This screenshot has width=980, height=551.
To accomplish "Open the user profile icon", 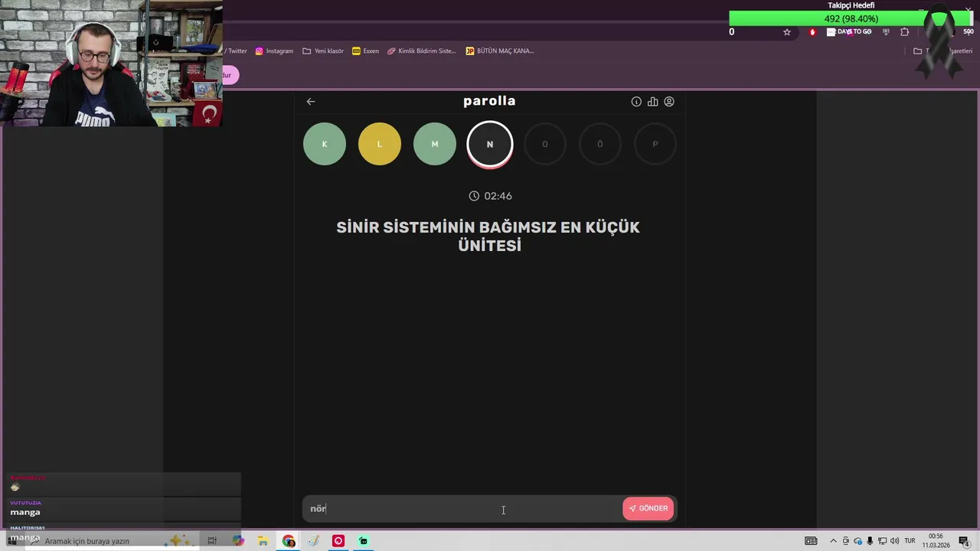I will [669, 101].
